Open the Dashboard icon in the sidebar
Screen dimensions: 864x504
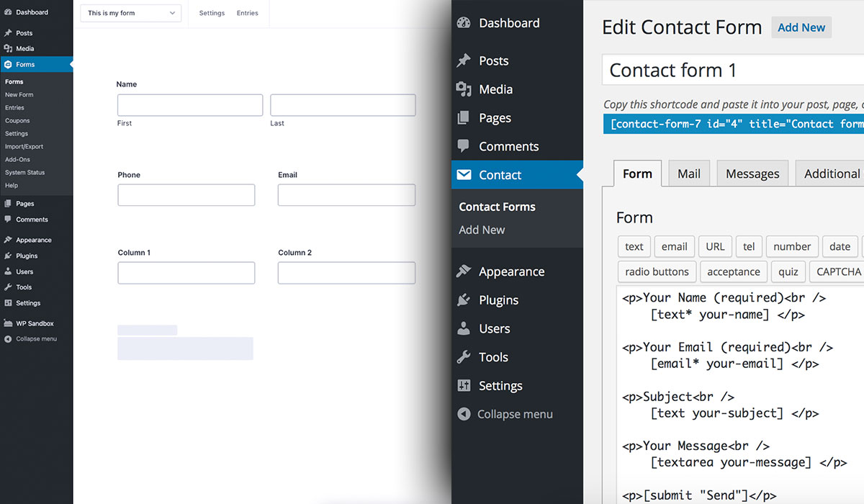[x=464, y=22]
